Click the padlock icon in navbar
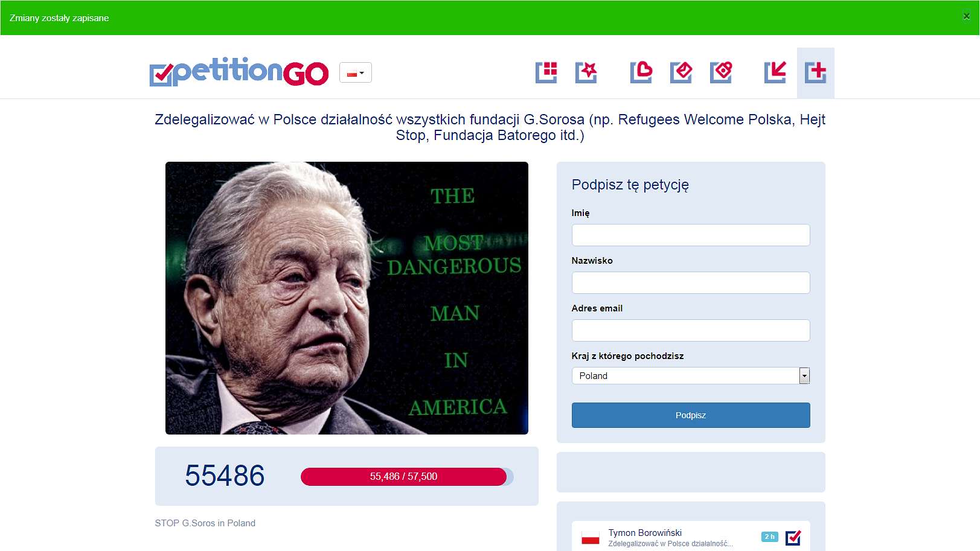 (721, 72)
